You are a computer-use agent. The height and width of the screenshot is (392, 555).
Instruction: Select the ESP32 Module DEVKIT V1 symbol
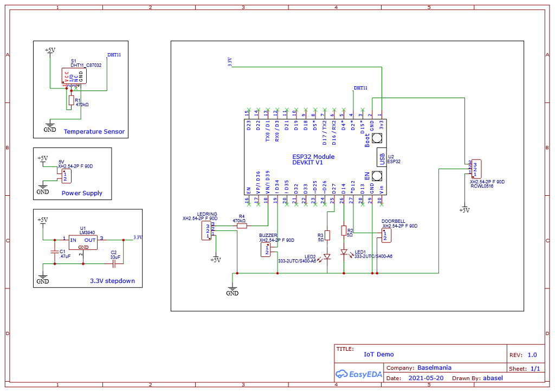pos(314,157)
